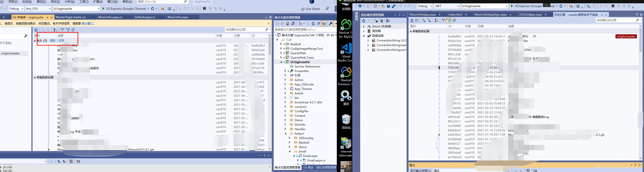This screenshot has height=172, width=644.
Task: Click Solution Explorer refresh icon
Action: (x=313, y=24)
